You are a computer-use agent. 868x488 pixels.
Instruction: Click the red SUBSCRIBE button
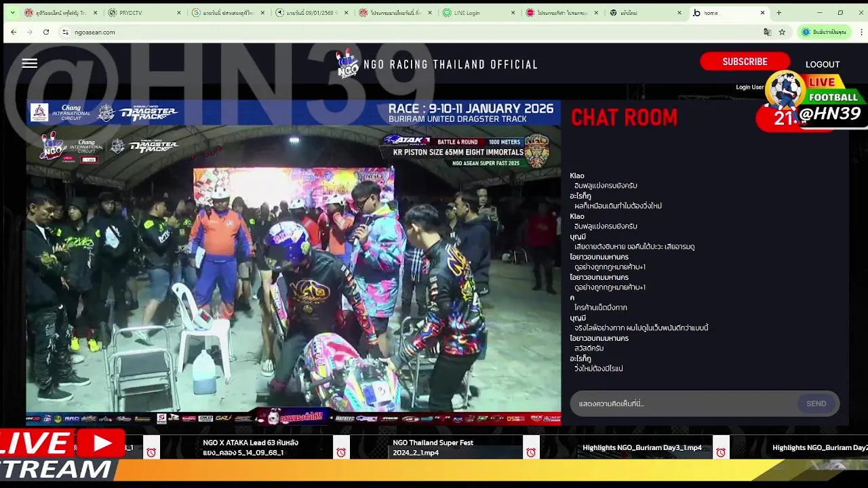[745, 62]
